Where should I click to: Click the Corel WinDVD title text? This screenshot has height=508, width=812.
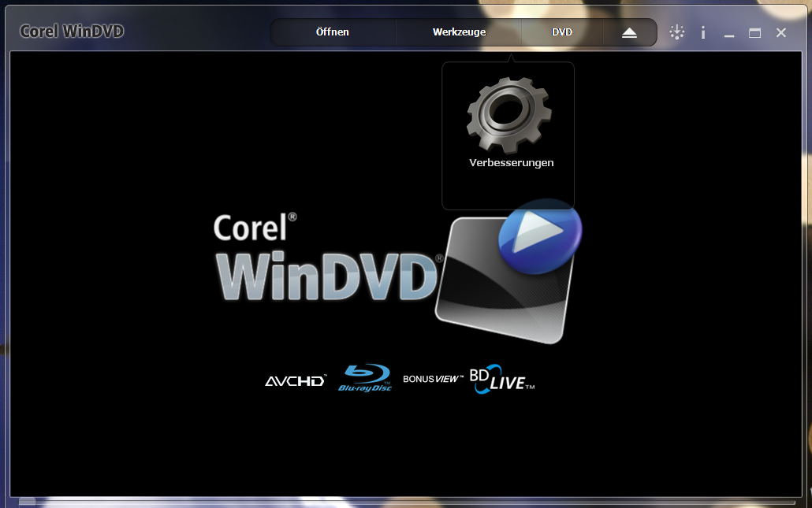point(72,32)
